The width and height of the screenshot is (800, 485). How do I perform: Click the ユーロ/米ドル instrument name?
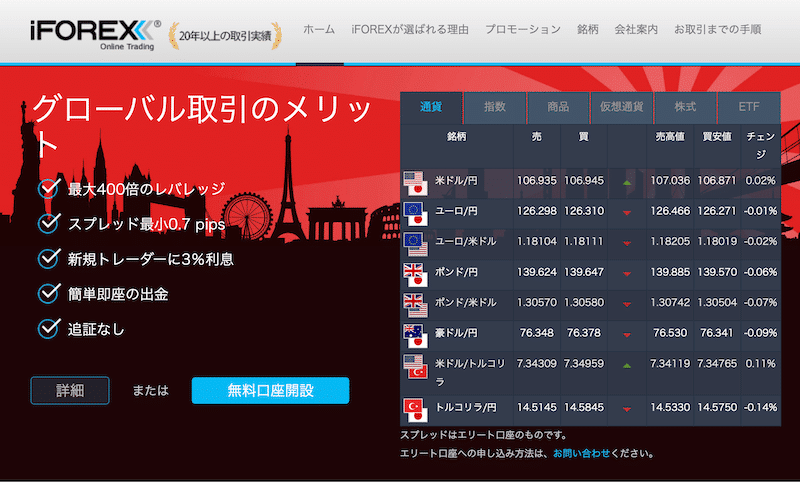(x=465, y=241)
